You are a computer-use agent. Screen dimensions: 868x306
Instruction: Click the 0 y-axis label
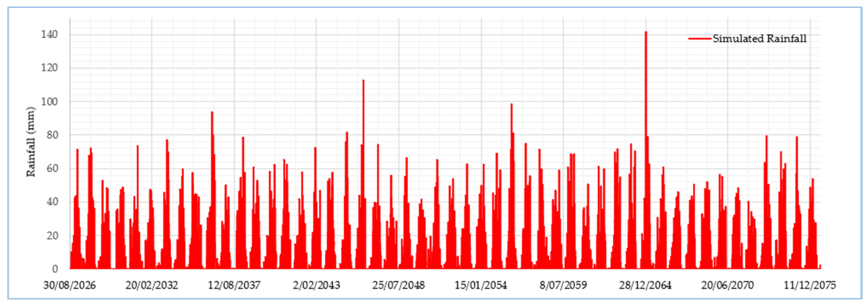55,269
